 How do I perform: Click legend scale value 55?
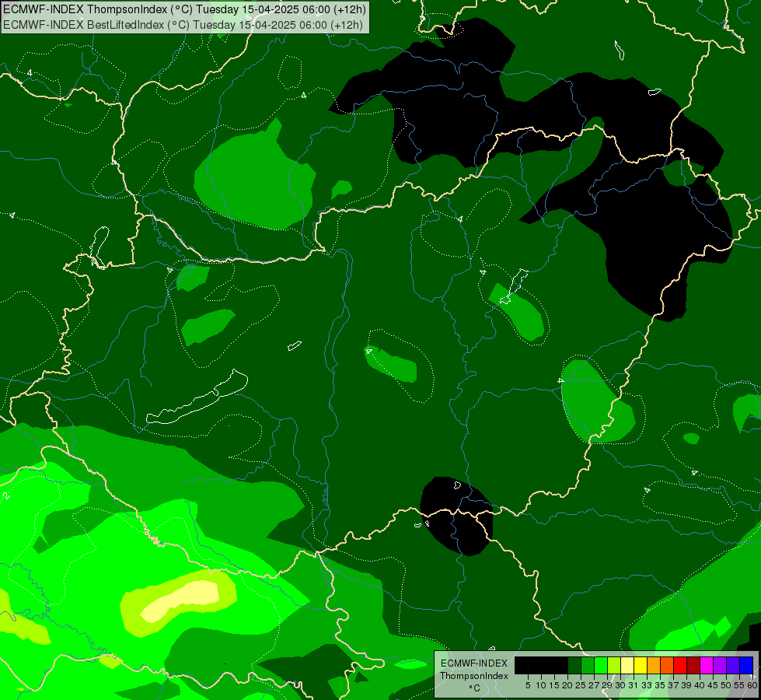click(739, 685)
